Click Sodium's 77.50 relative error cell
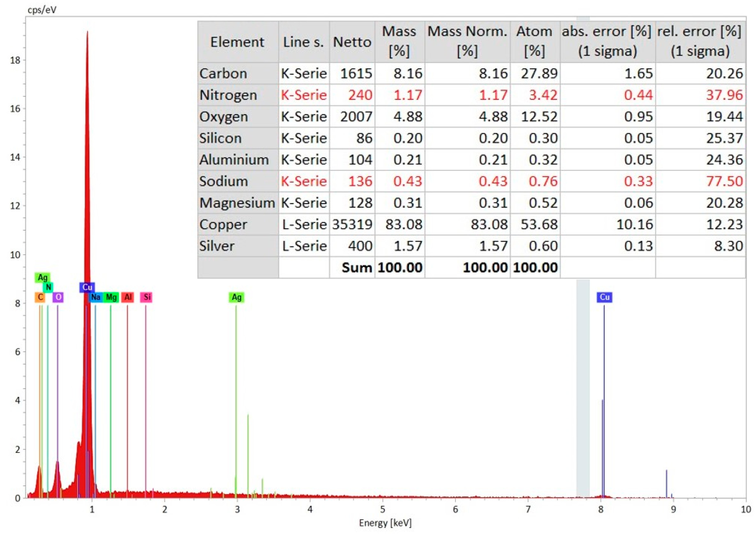 [x=724, y=181]
